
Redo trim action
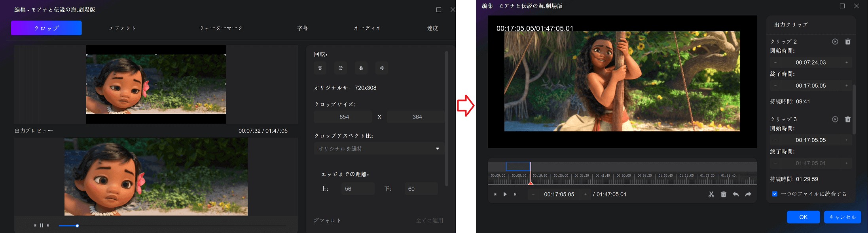(748, 195)
